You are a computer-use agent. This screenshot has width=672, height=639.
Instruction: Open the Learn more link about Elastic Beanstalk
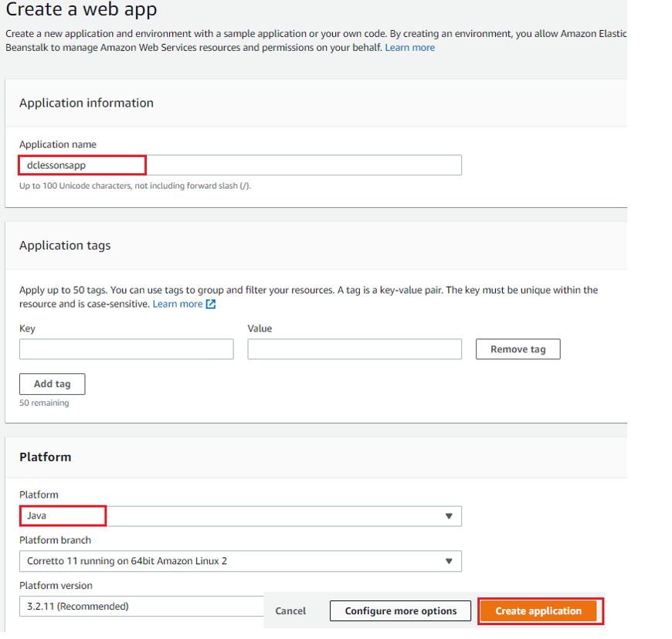point(409,48)
